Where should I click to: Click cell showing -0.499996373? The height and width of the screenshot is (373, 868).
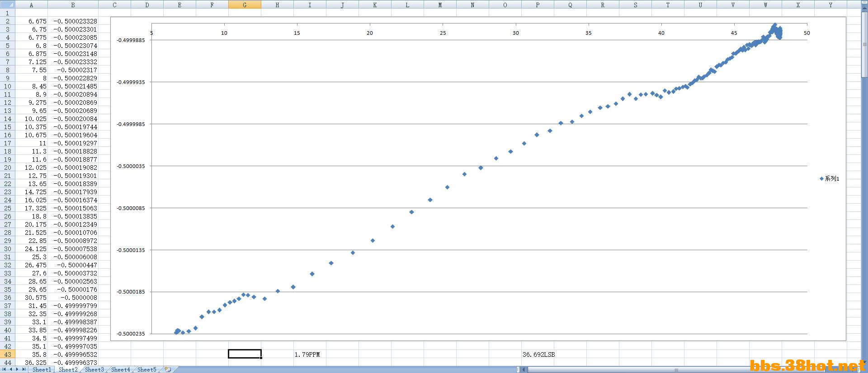point(73,363)
